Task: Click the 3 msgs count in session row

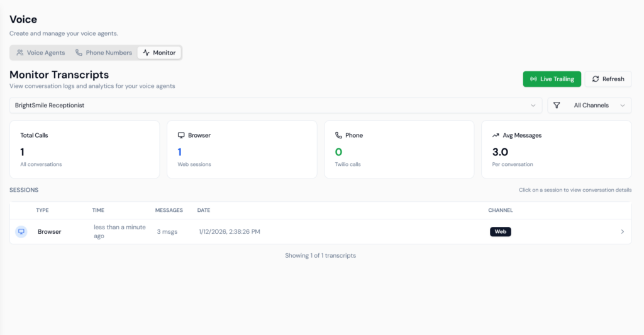Action: (x=167, y=231)
